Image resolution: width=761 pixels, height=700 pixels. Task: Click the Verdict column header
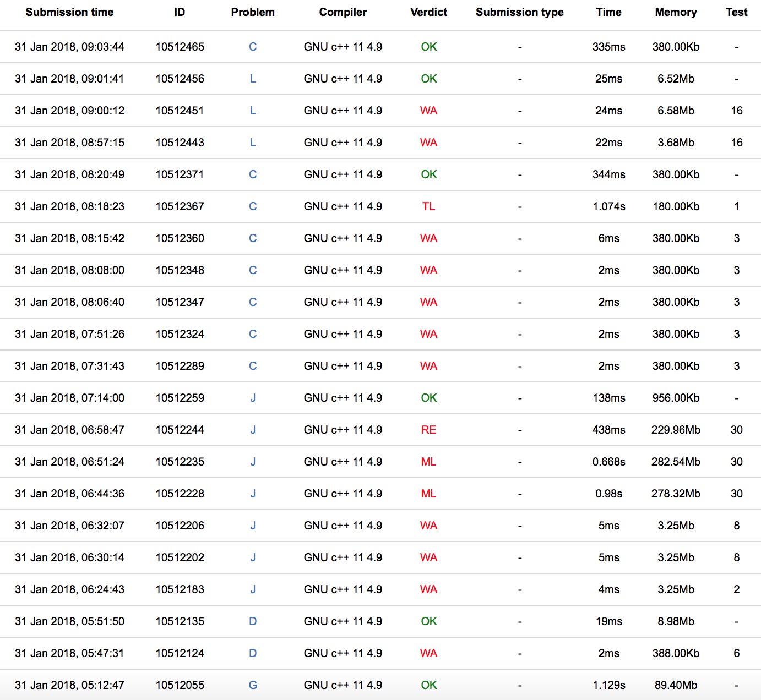click(x=428, y=12)
